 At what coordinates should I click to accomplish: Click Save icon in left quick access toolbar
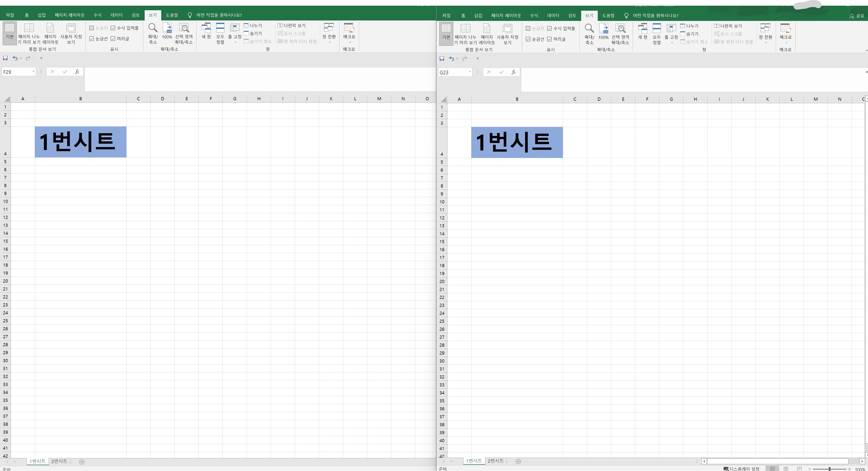(5, 58)
